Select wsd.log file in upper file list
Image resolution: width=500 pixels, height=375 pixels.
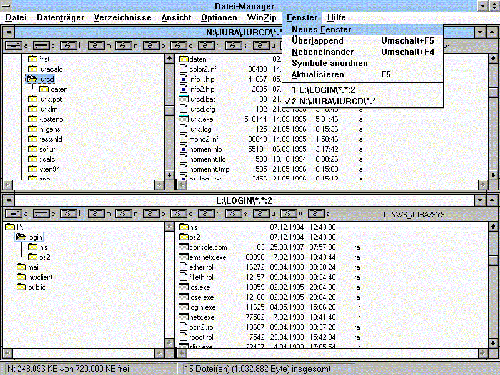(196, 129)
